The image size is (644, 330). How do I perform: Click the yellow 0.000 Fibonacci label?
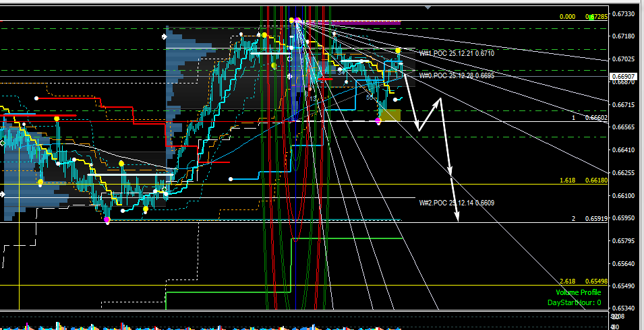568,18
